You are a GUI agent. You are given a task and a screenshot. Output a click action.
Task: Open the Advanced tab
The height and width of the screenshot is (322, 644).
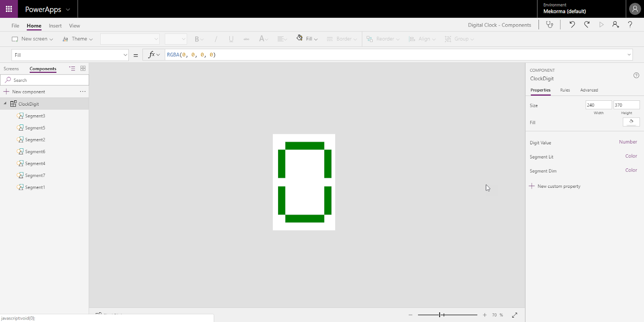pyautogui.click(x=589, y=90)
